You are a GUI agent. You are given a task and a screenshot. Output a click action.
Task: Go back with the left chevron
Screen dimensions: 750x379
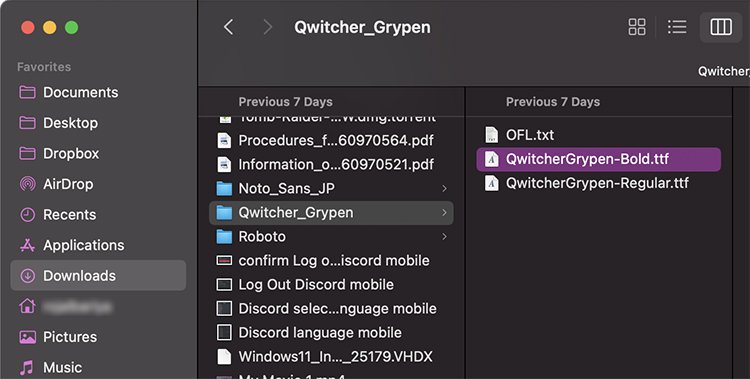(229, 27)
